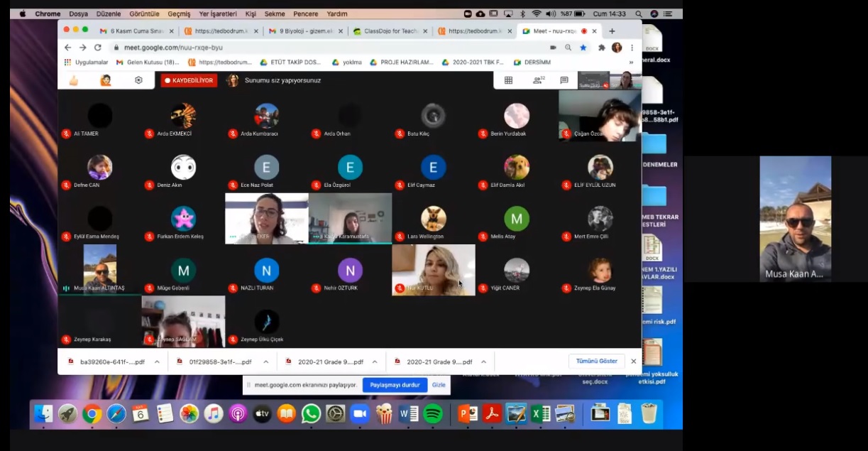The width and height of the screenshot is (868, 451).
Task: Open the Dosya menu
Action: point(79,13)
